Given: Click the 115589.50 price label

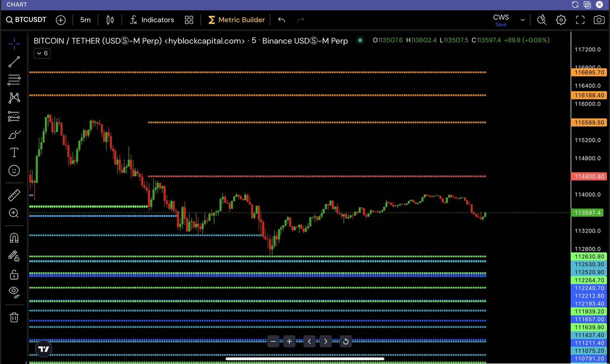Looking at the screenshot, I should (589, 123).
